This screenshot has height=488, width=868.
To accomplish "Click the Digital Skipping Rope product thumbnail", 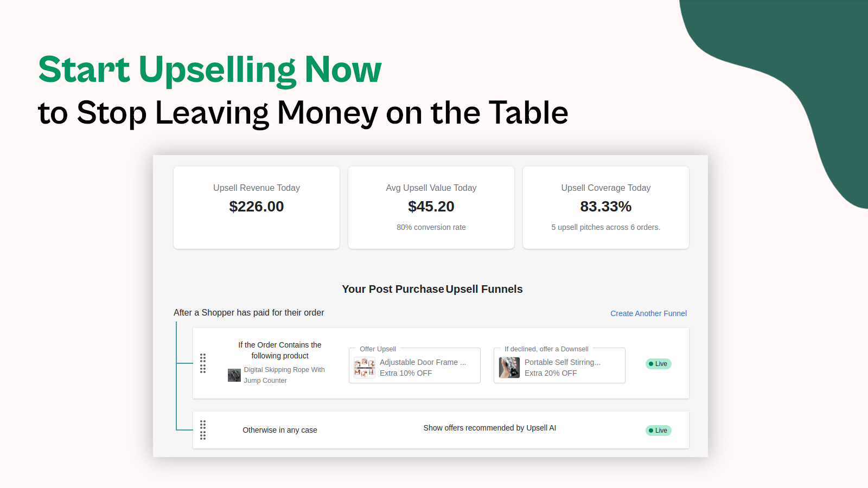I will click(x=234, y=375).
